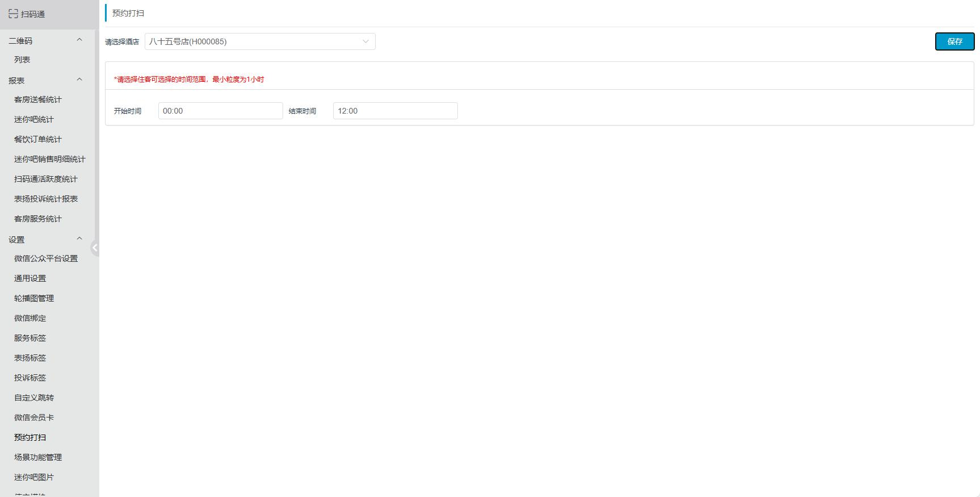Click the 扫码通 scan logo icon
Viewport: 980px width, 497px height.
tap(13, 14)
